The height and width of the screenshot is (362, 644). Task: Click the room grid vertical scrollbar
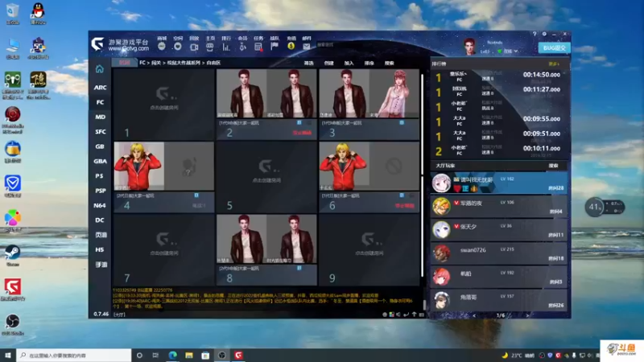422,176
